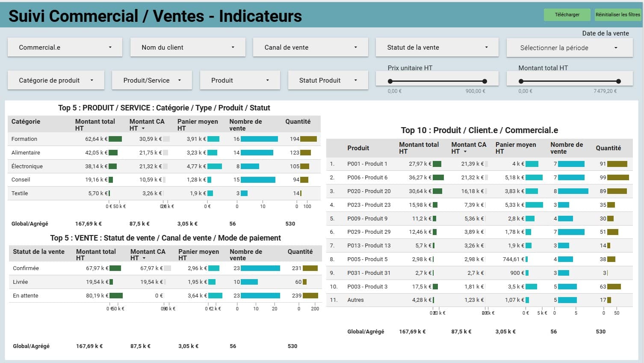Click Quantité header in Top 10 table
This screenshot has width=644, height=363.
(x=608, y=148)
